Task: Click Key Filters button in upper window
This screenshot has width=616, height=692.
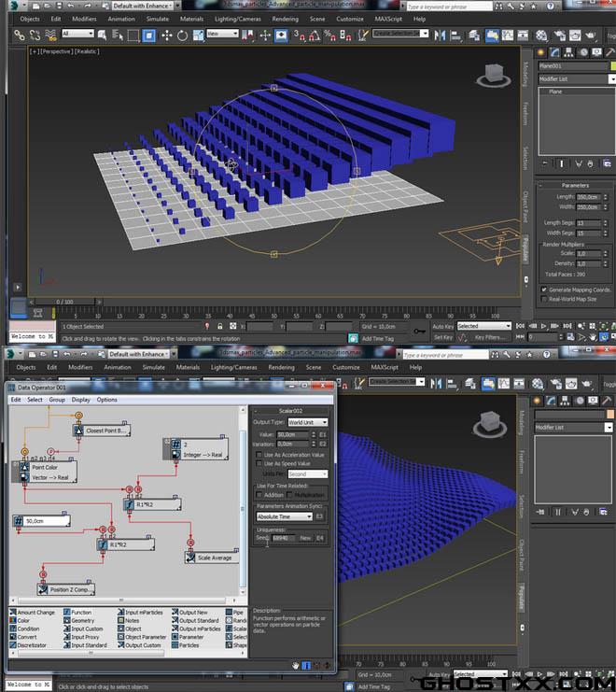Action: coord(490,337)
